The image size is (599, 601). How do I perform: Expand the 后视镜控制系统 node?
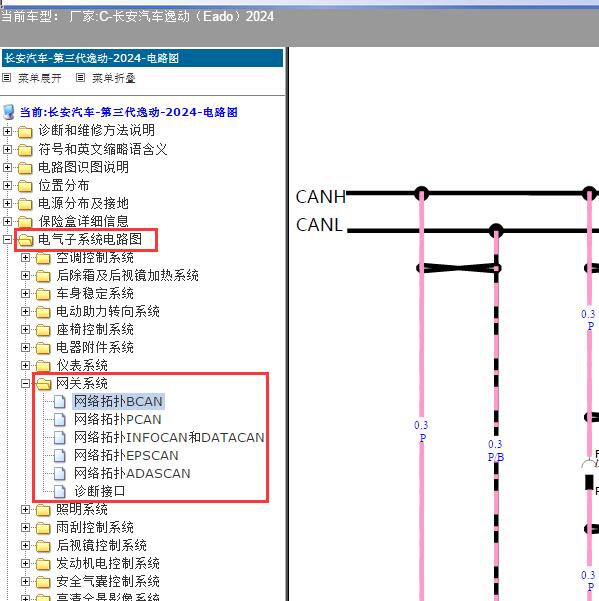[25, 545]
